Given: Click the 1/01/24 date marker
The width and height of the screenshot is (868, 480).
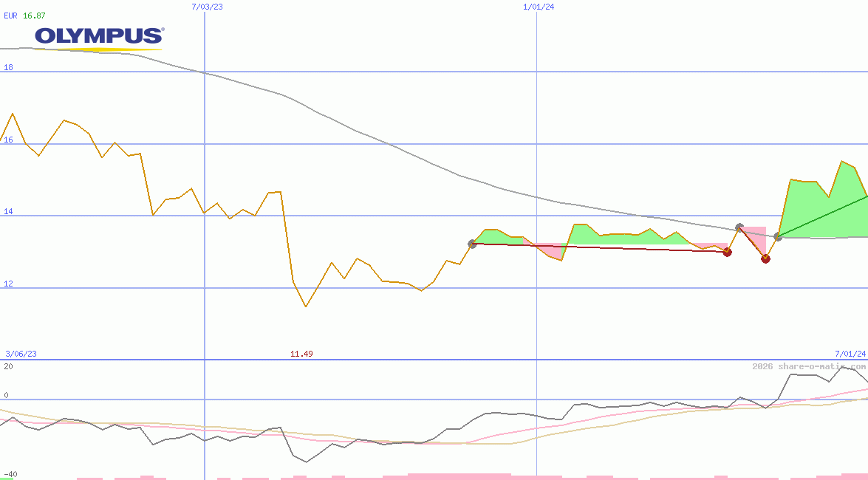Looking at the screenshot, I should point(538,7).
